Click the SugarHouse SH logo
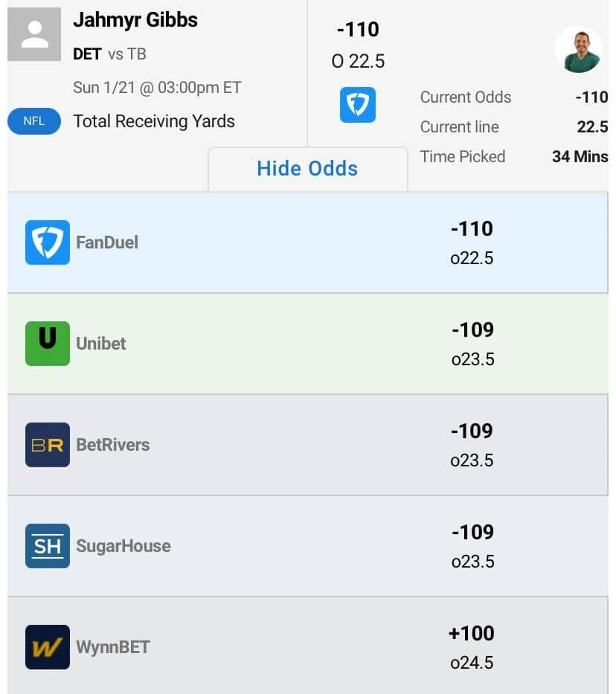Image resolution: width=616 pixels, height=694 pixels. point(48,546)
